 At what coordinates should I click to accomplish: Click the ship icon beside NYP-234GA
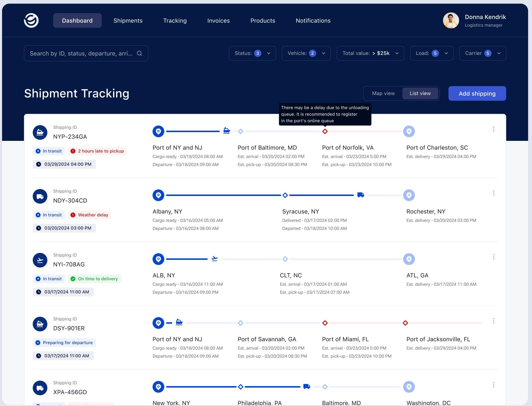coord(40,133)
